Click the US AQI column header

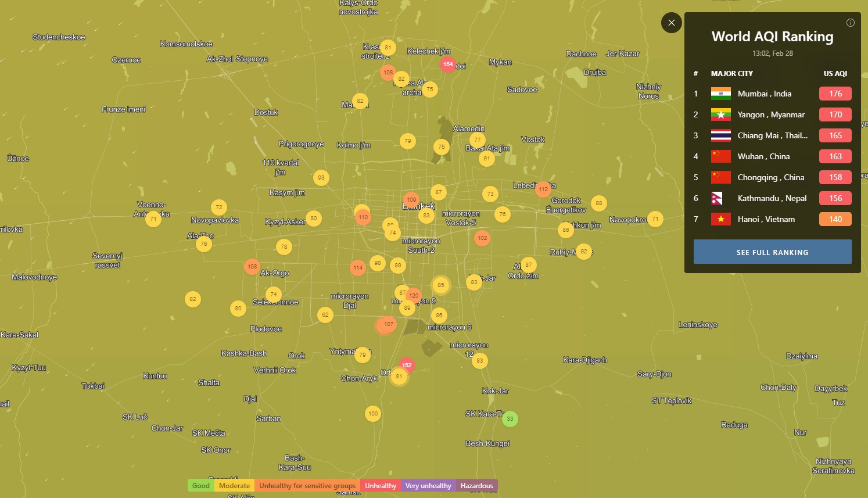click(835, 74)
